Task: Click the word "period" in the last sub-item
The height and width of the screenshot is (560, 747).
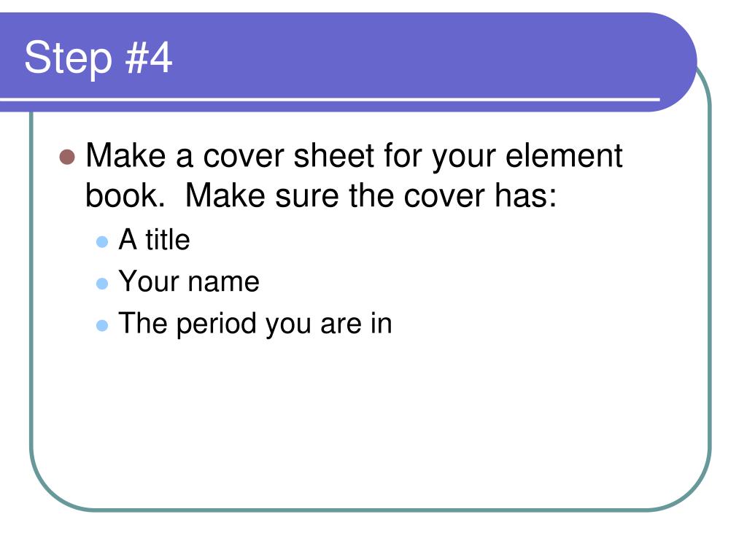Action: coord(217,324)
